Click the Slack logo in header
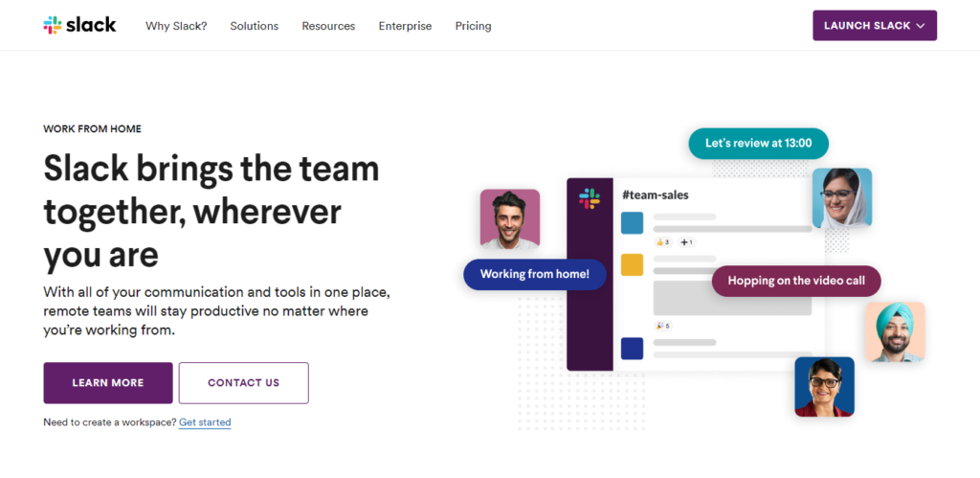The width and height of the screenshot is (980, 478). (79, 25)
